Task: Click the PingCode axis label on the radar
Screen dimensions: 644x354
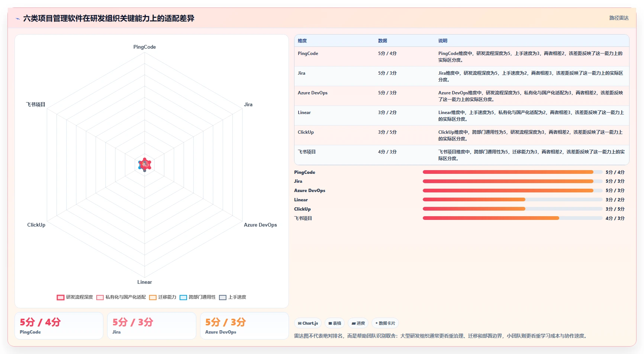Action: tap(145, 47)
